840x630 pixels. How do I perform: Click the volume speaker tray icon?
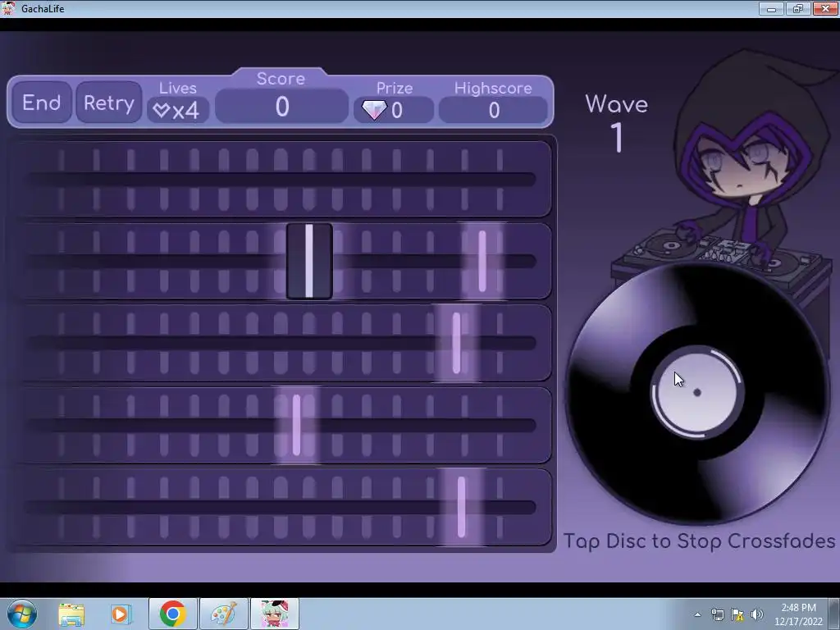(757, 614)
